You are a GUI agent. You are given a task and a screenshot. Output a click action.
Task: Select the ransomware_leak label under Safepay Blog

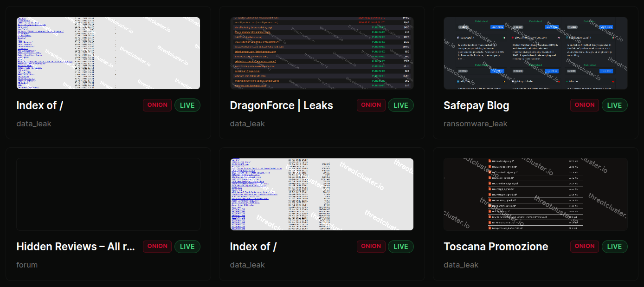coord(476,124)
